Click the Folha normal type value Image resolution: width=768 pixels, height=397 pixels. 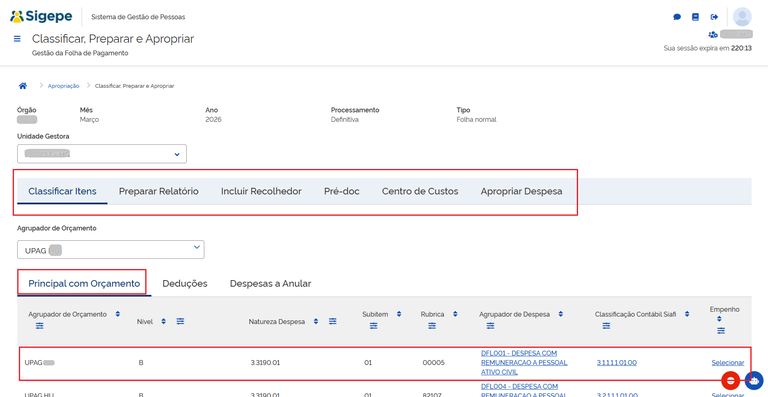tap(476, 119)
